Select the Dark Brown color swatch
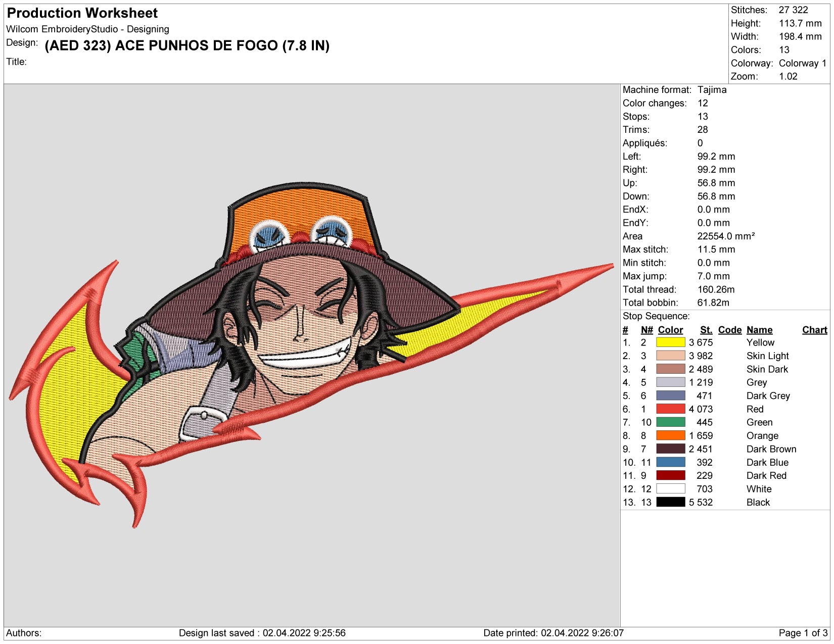834x644 pixels. click(671, 449)
